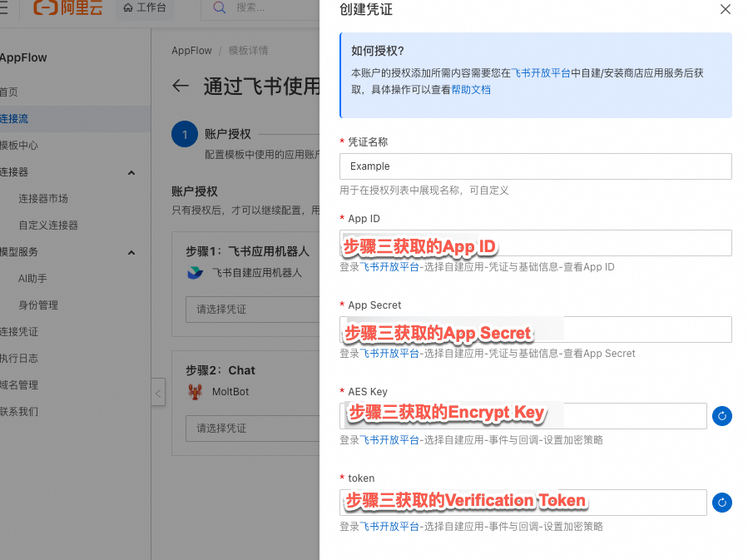Click the search magnifier icon
The height and width of the screenshot is (560, 748).
click(x=219, y=7)
